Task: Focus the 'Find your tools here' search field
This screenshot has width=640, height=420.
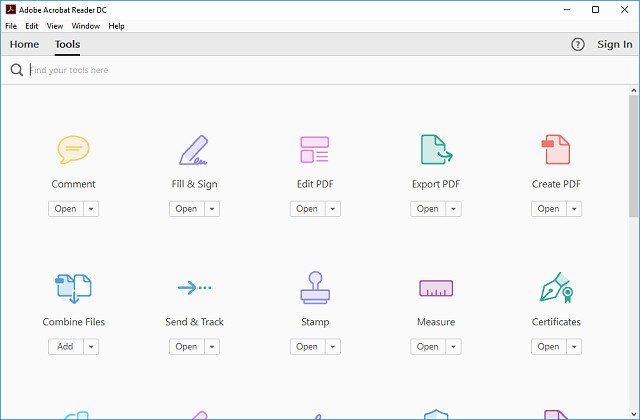Action: click(318, 70)
